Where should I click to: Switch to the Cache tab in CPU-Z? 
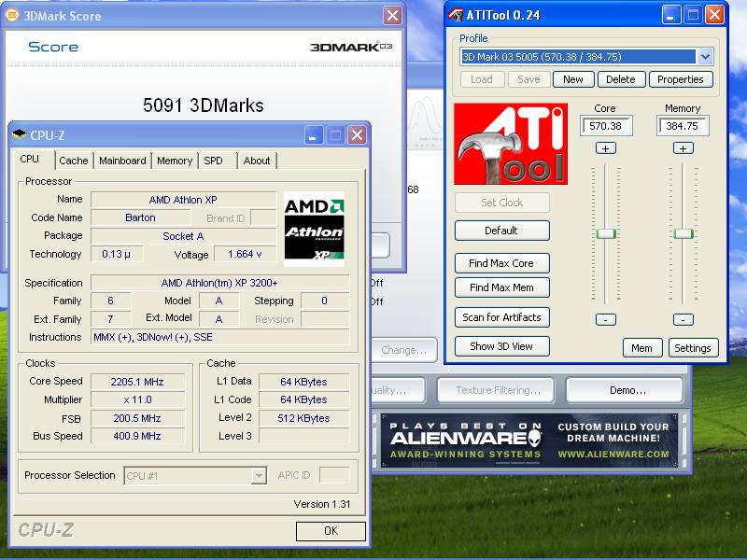point(74,161)
